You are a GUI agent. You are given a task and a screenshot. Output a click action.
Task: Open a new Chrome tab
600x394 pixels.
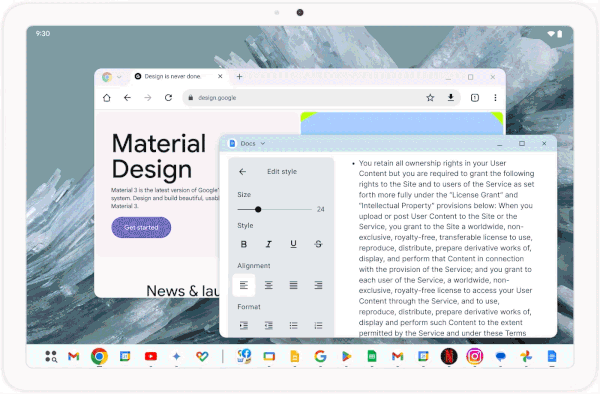click(240, 77)
